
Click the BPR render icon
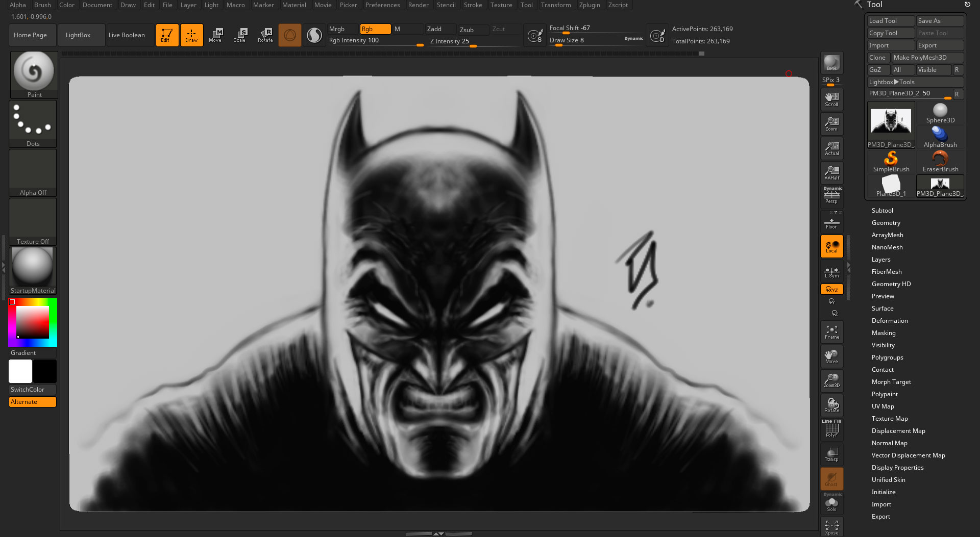tap(831, 63)
